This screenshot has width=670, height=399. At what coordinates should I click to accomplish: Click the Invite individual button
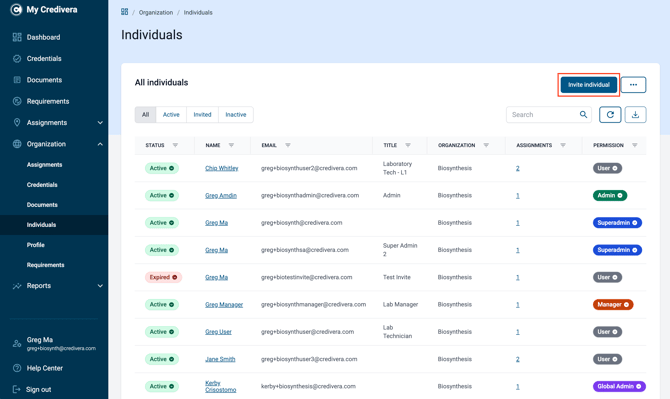[x=589, y=85]
